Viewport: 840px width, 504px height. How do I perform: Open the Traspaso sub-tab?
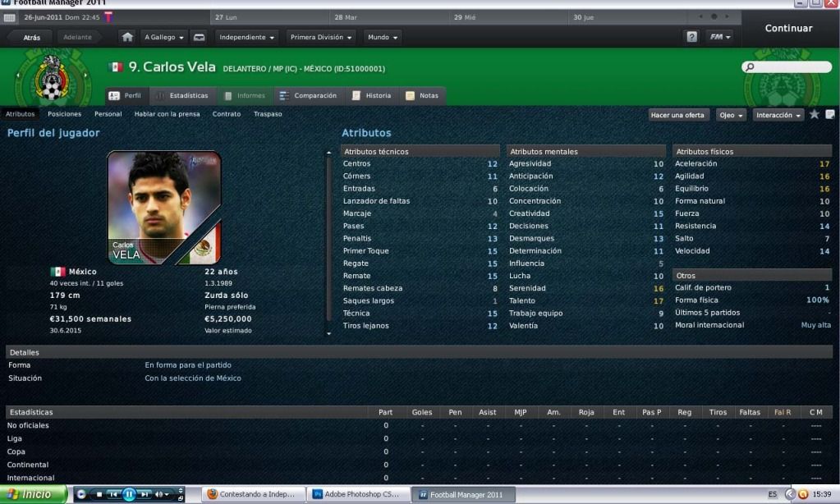268,114
